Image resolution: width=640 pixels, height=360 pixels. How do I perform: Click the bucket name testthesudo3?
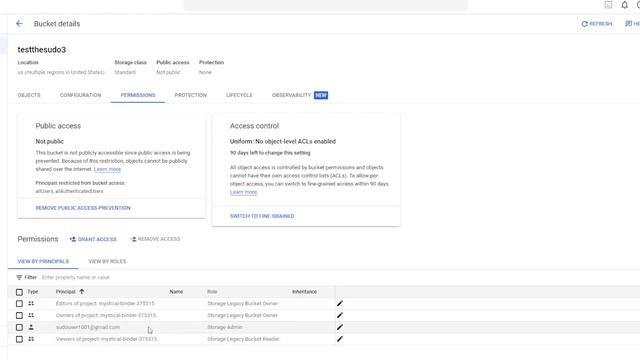[x=42, y=50]
